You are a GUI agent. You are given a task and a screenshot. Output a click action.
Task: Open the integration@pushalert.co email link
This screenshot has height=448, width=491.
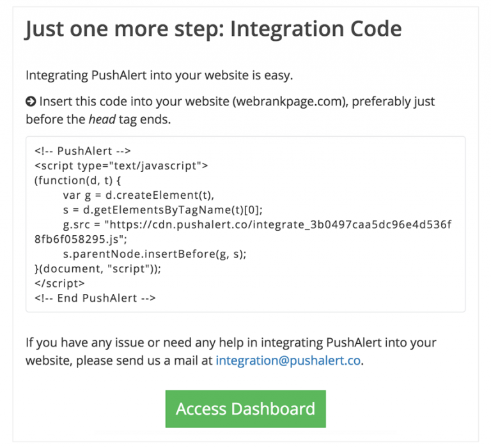click(288, 360)
